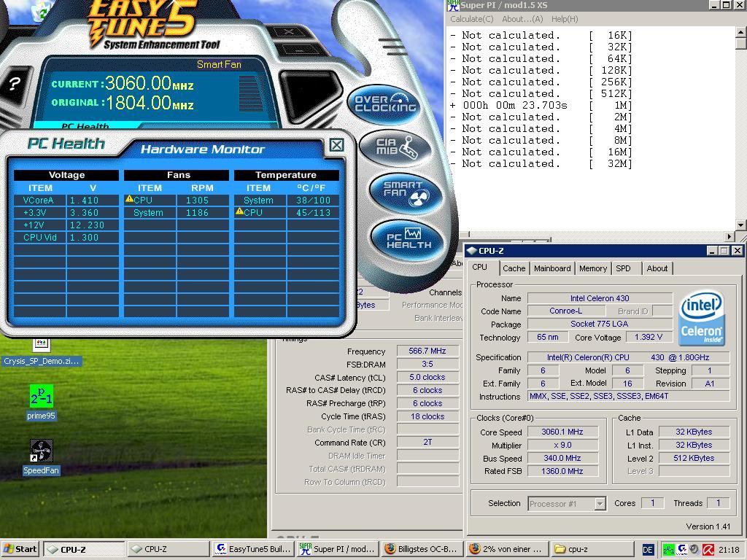The width and height of the screenshot is (747, 560).
Task: Click the Super PI horizontal scroll right arrow
Action: 729,236
